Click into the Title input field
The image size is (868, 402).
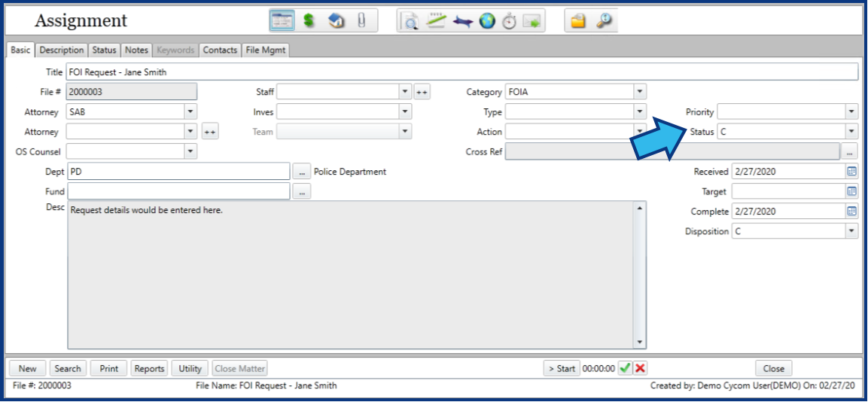pos(461,72)
